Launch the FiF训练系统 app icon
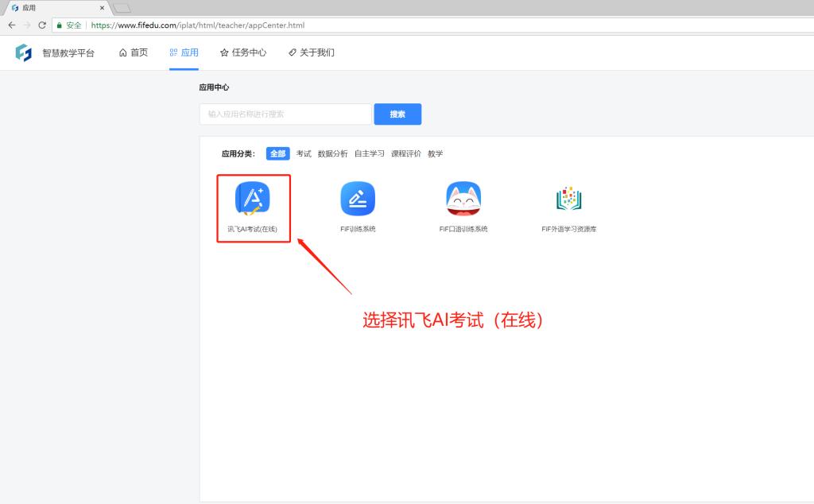Image resolution: width=814 pixels, height=504 pixels. click(358, 199)
